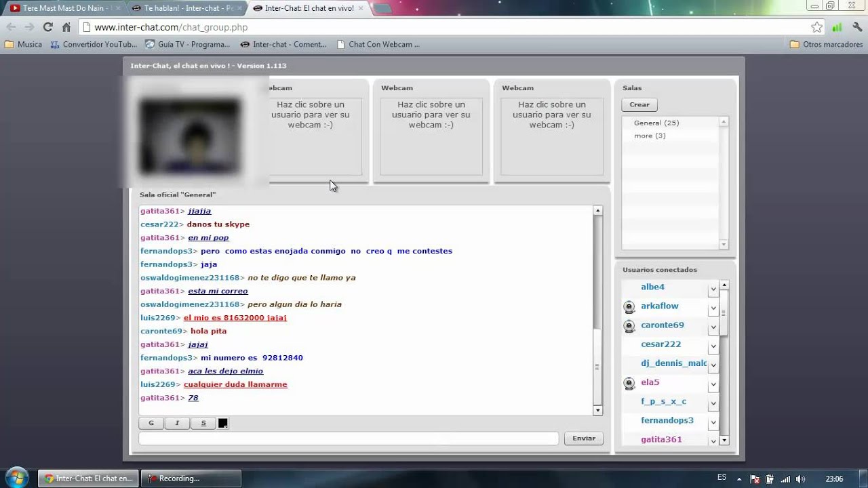Expand options dropdown for dj_dennis_malc
Viewport: 868px width, 488px height.
click(x=713, y=365)
